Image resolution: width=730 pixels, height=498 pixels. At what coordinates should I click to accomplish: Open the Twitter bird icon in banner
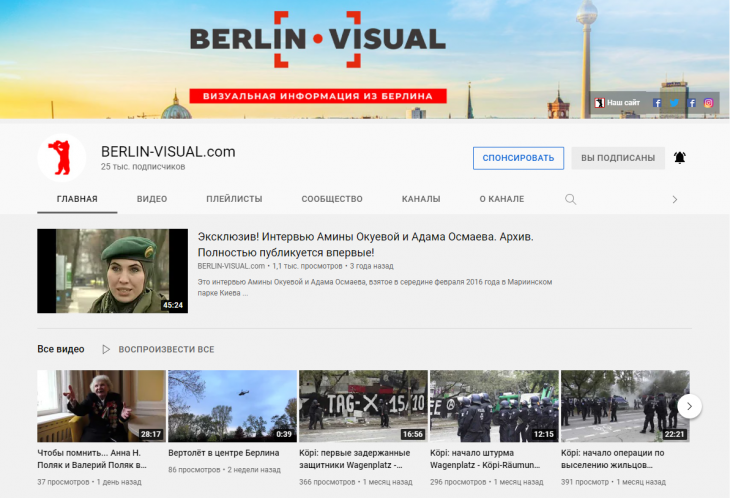pyautogui.click(x=674, y=103)
